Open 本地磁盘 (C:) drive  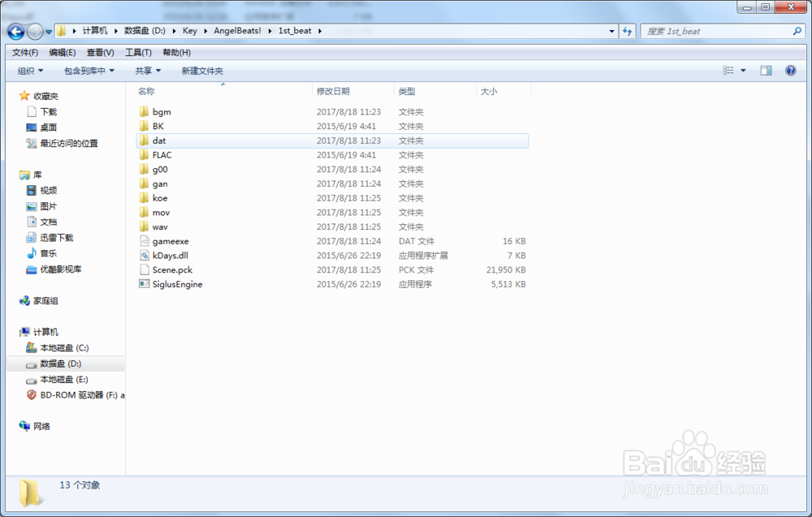(x=58, y=347)
